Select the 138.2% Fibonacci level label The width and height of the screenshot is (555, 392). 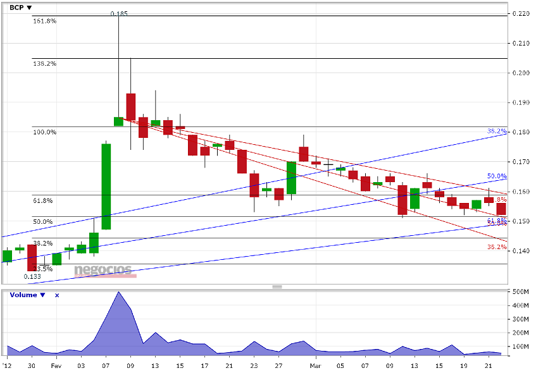click(x=44, y=64)
